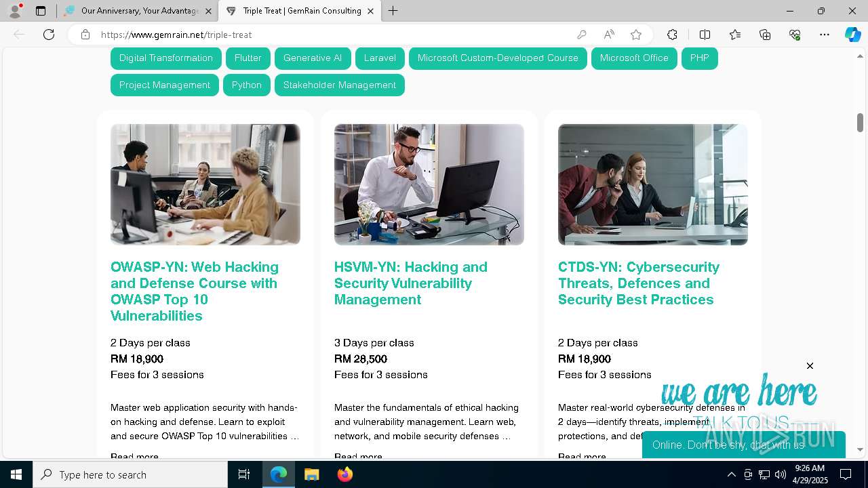Open Browser Essentials icon
Screen dimensions: 868x488
tap(795, 35)
